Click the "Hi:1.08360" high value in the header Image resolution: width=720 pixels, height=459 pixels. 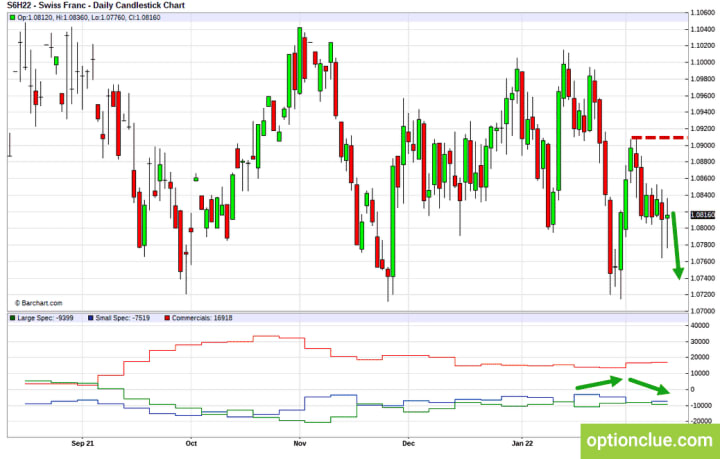(72, 17)
